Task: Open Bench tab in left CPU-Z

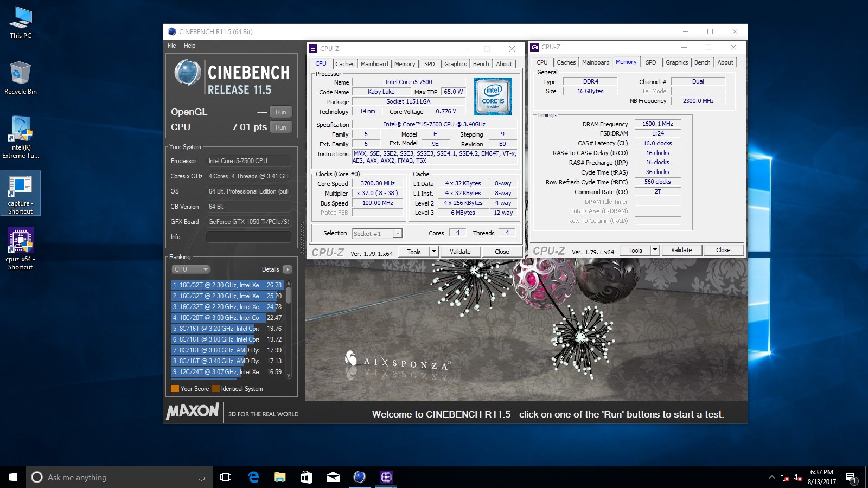Action: [x=481, y=64]
